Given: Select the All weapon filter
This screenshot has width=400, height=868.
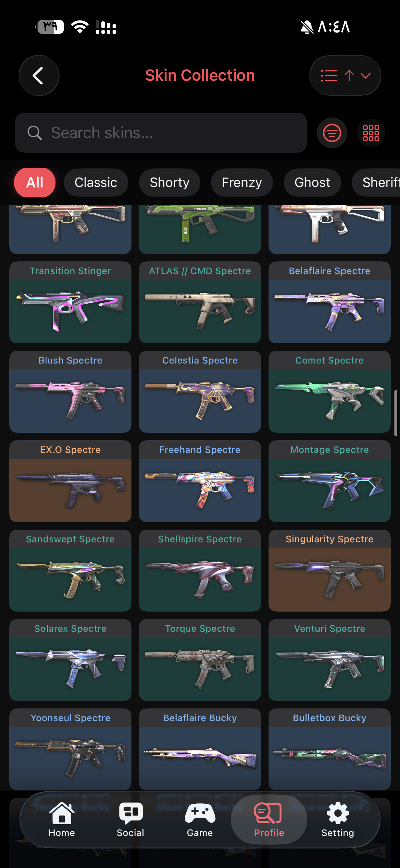Looking at the screenshot, I should click(35, 183).
